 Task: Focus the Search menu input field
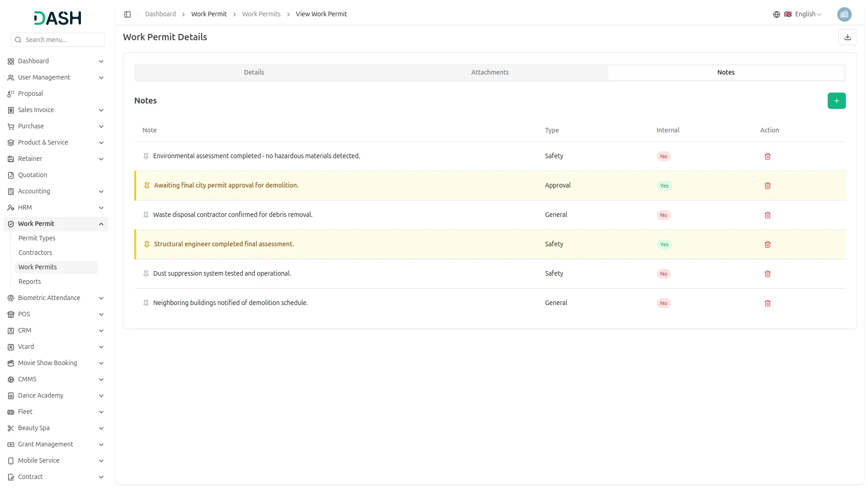[x=62, y=40]
